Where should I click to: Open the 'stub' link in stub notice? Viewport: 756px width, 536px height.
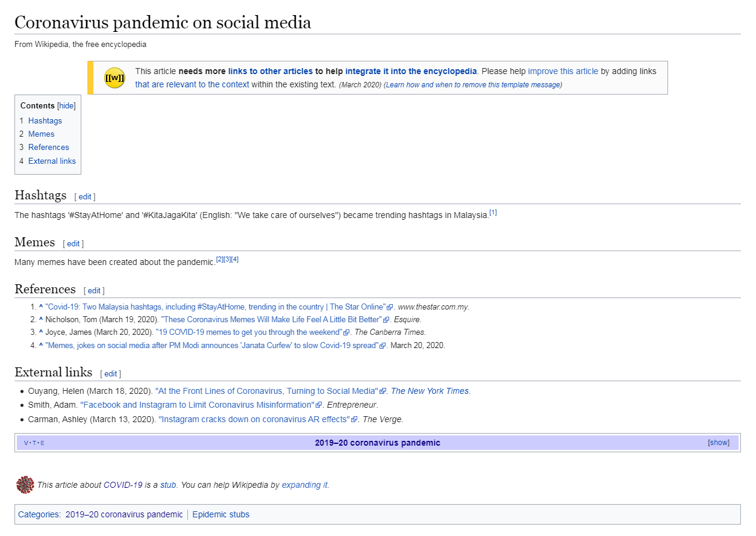(x=168, y=485)
